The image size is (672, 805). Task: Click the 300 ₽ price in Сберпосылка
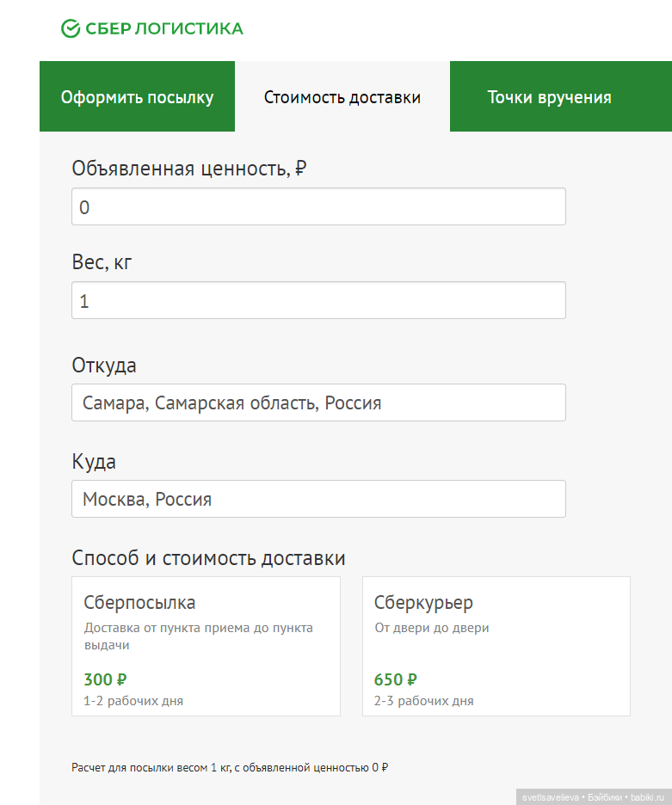coord(106,679)
